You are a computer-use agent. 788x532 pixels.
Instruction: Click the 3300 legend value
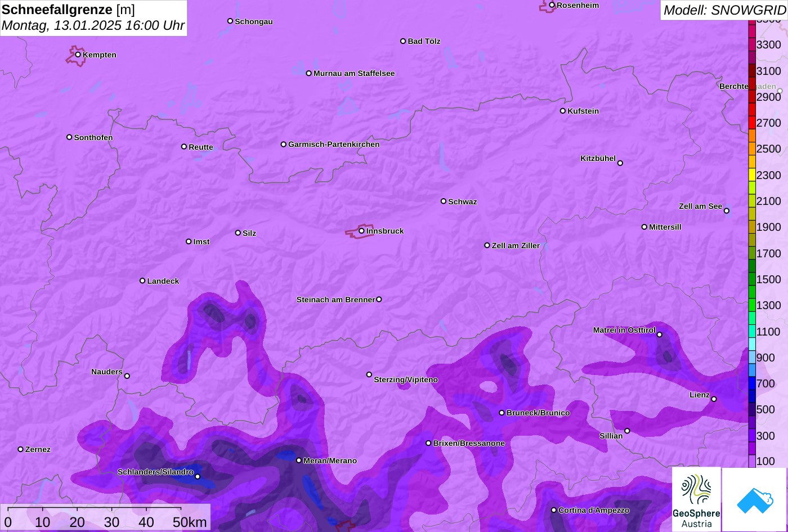click(x=769, y=44)
